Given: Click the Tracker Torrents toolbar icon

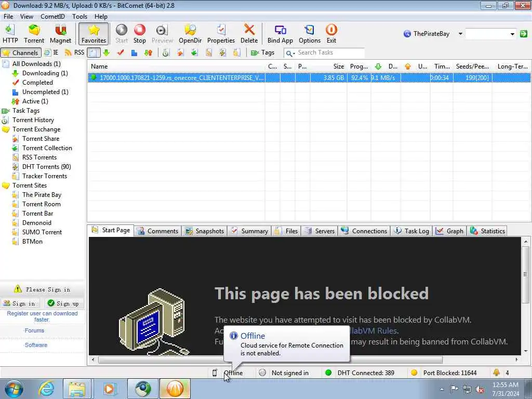Looking at the screenshot, I should coord(237,52).
